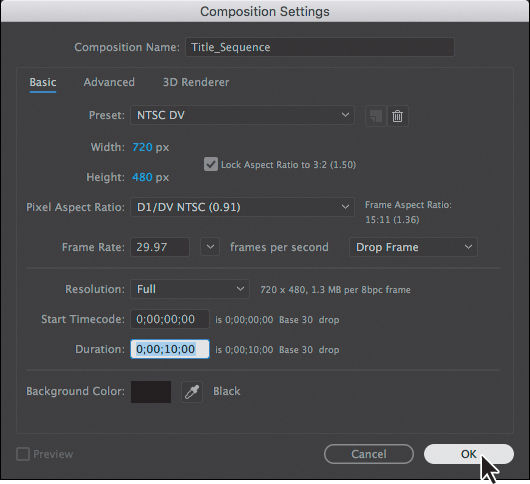Pick background color with the eyedropper

tap(192, 392)
